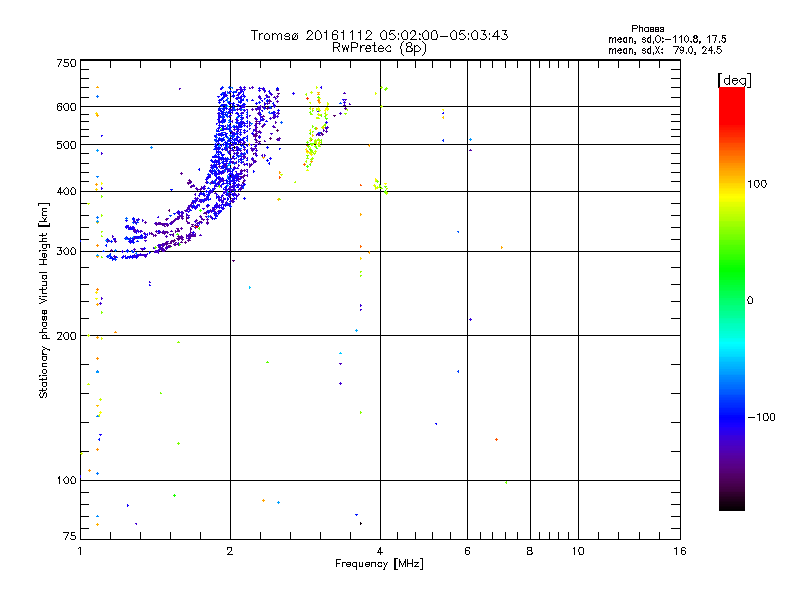Click the x-axis tick label '6'
Viewport: 800px width, 600px height.
coord(467,551)
